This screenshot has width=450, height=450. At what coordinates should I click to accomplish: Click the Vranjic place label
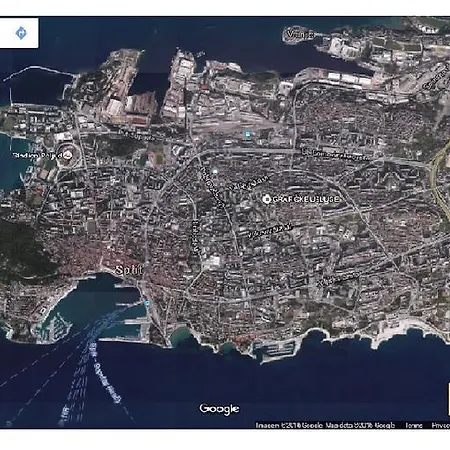(300, 34)
